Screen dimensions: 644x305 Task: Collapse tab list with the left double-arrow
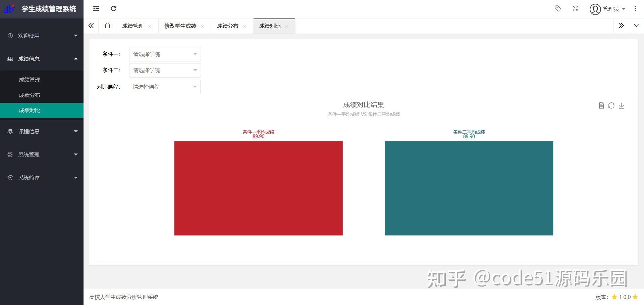(91, 26)
